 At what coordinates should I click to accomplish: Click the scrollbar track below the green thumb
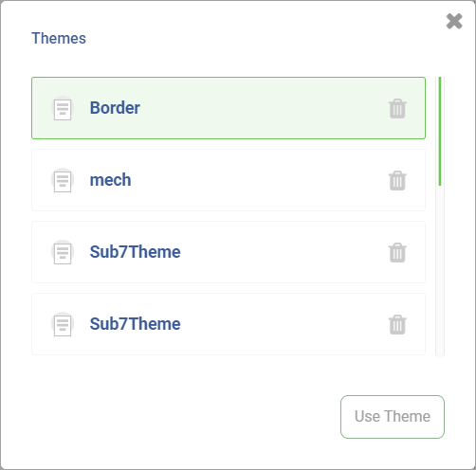(440, 271)
